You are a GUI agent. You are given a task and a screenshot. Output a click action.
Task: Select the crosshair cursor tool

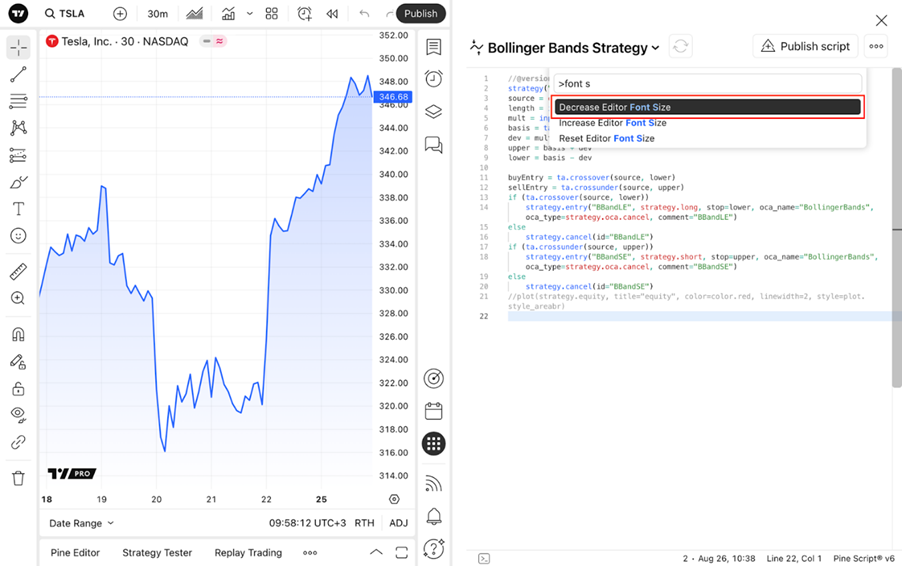18,48
